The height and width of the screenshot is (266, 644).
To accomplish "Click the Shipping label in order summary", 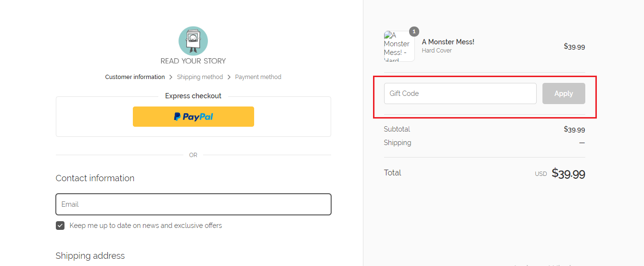I will click(x=398, y=143).
